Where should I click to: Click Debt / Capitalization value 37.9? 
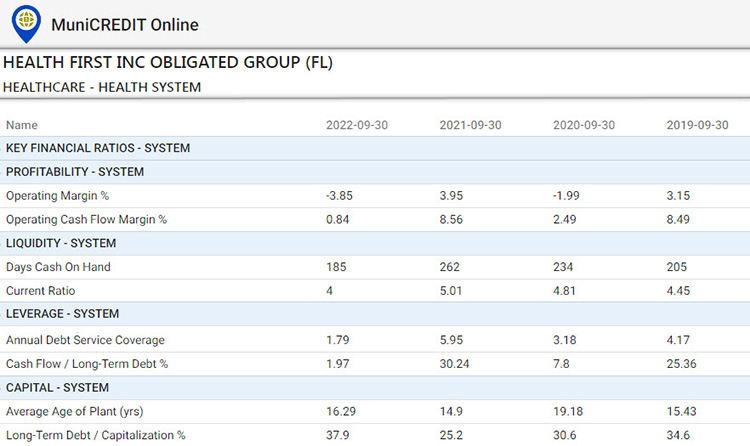pyautogui.click(x=338, y=435)
